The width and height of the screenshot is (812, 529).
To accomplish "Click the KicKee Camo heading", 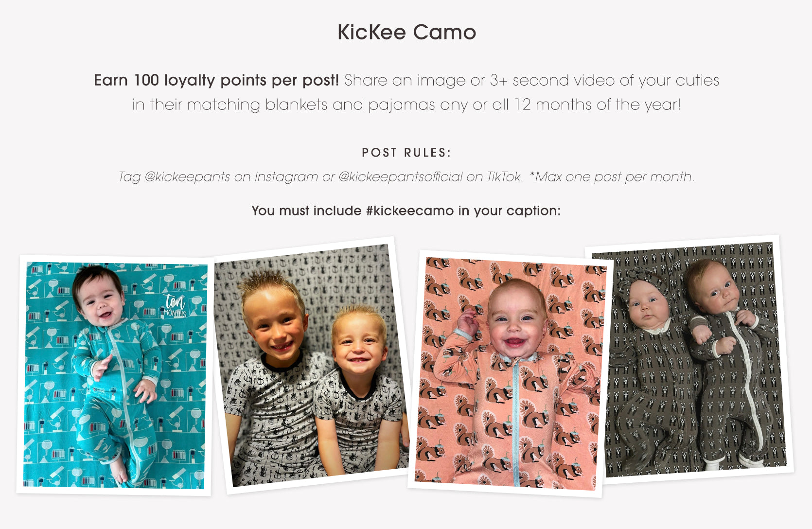I will pos(406,33).
